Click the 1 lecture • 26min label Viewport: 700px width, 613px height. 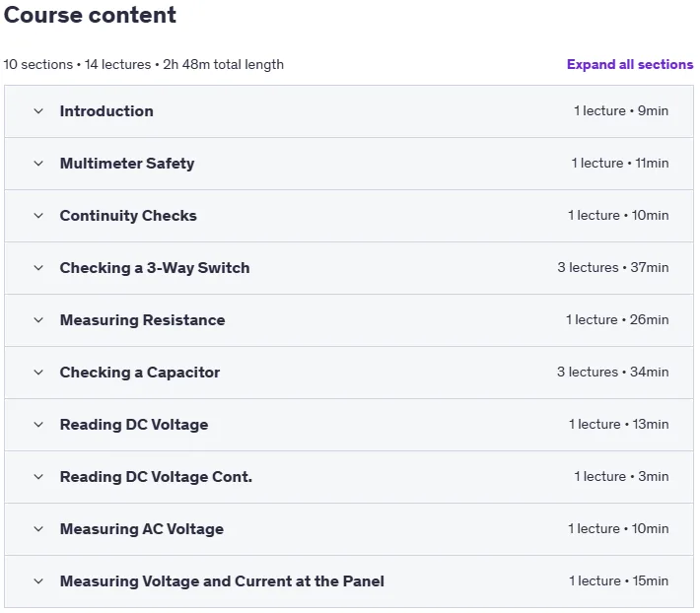[617, 319]
